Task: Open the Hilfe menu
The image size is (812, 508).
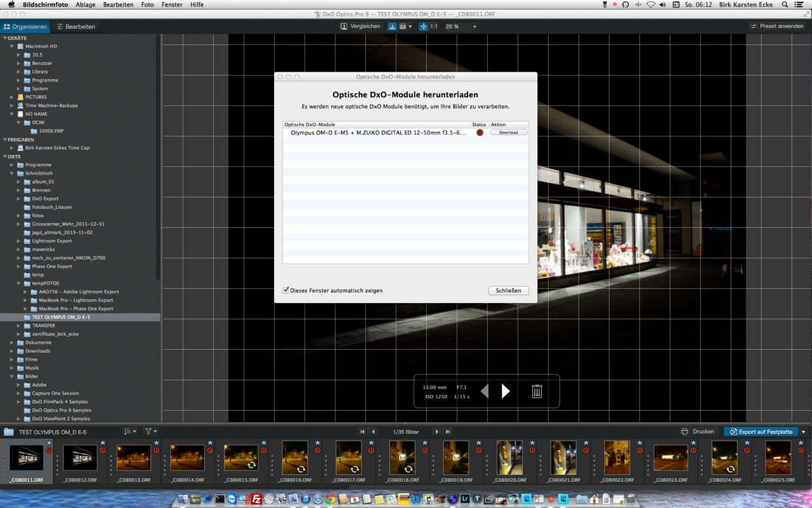Action: (x=197, y=4)
